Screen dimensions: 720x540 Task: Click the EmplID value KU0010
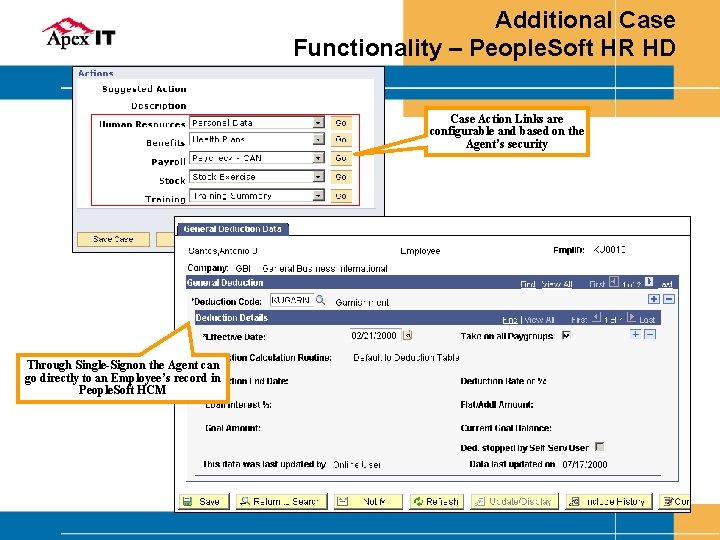[609, 249]
